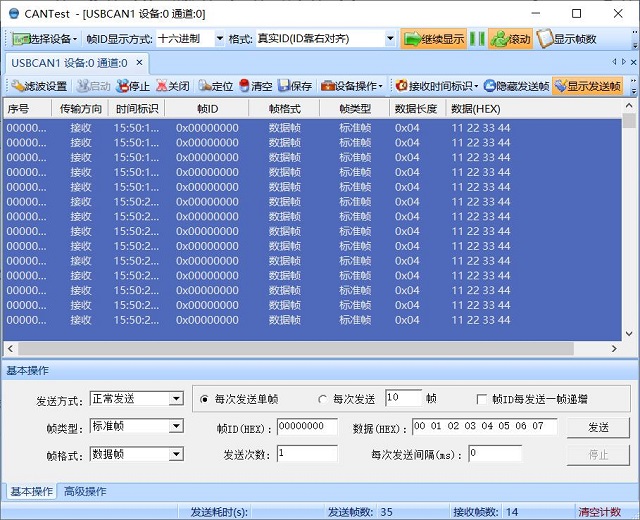
Task: Click the disabled 停止 button beside the interval field
Action: click(x=598, y=454)
